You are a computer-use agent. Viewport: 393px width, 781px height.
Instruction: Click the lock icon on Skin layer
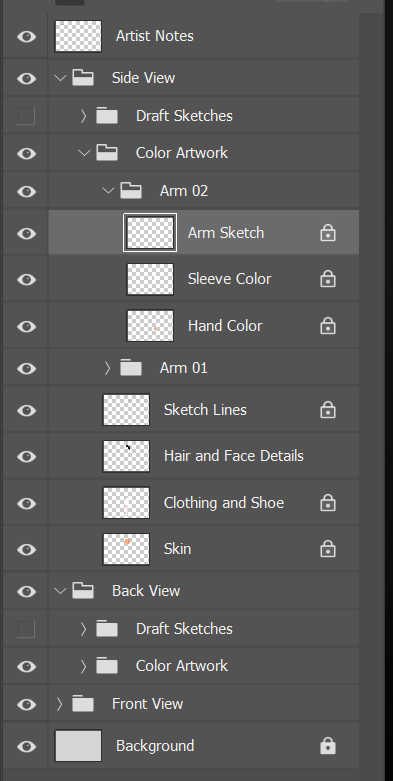click(328, 549)
